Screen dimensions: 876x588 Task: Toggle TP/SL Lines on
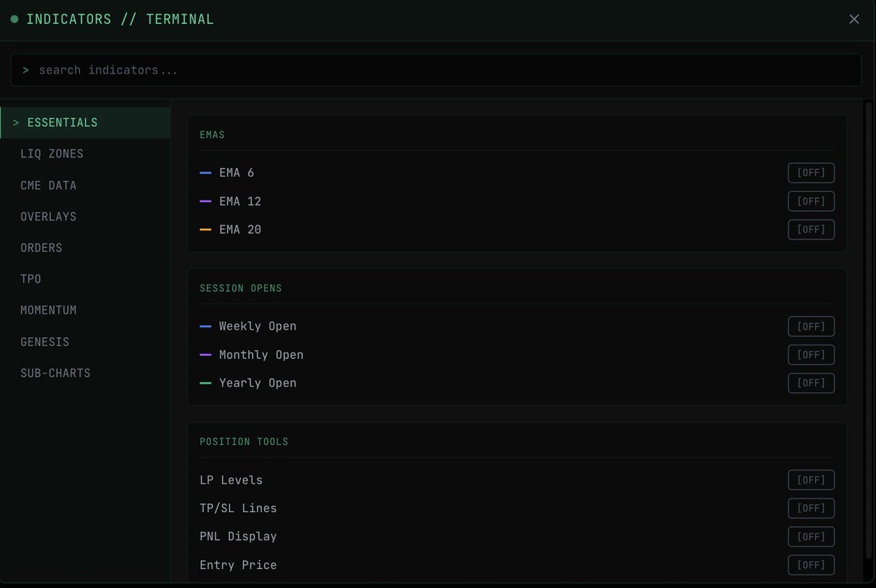point(811,508)
